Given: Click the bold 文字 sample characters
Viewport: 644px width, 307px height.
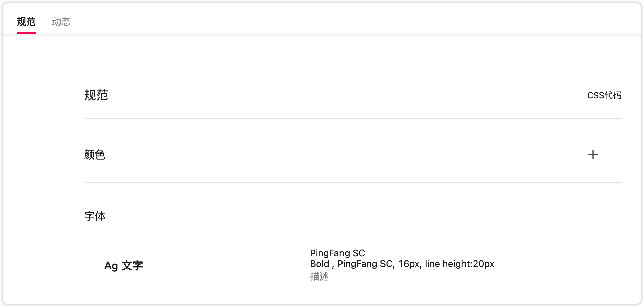Looking at the screenshot, I should click(132, 266).
